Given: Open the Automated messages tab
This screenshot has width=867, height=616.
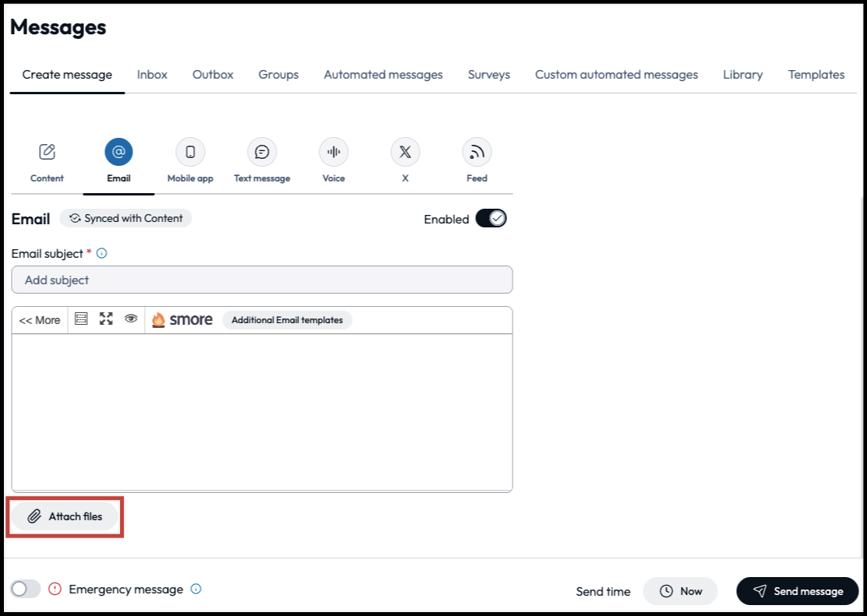Looking at the screenshot, I should [x=382, y=74].
